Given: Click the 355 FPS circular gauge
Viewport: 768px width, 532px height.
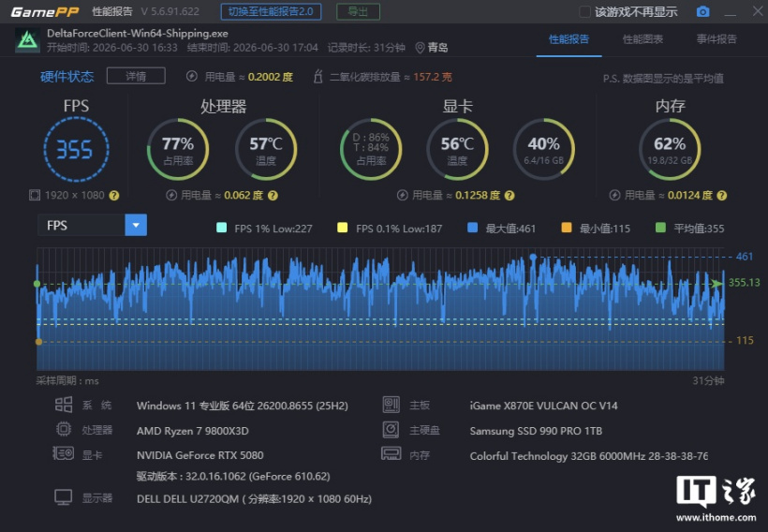Looking at the screenshot, I should click(x=76, y=150).
